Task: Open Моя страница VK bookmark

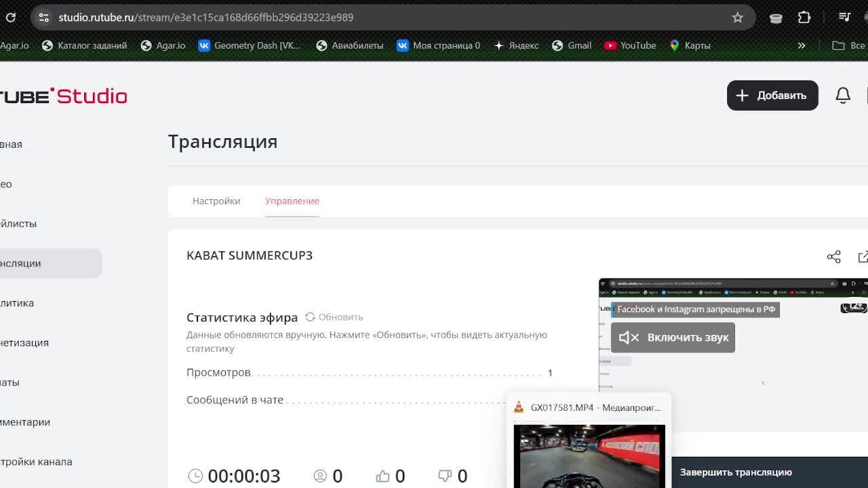Action: 439,45
